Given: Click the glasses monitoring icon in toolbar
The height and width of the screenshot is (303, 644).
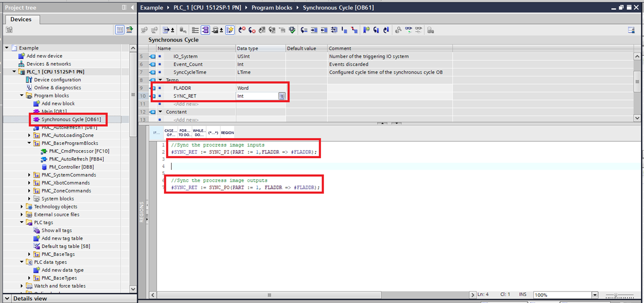Looking at the screenshot, I should click(x=409, y=30).
